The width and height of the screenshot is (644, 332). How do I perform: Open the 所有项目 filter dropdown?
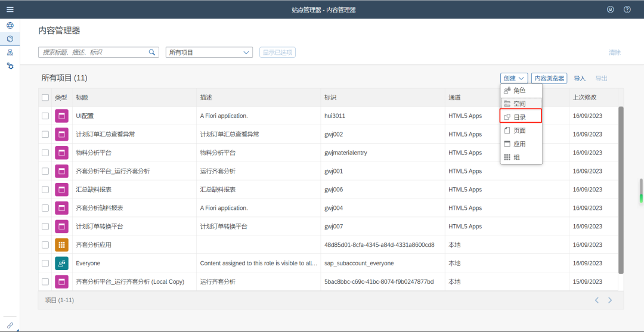pyautogui.click(x=209, y=52)
